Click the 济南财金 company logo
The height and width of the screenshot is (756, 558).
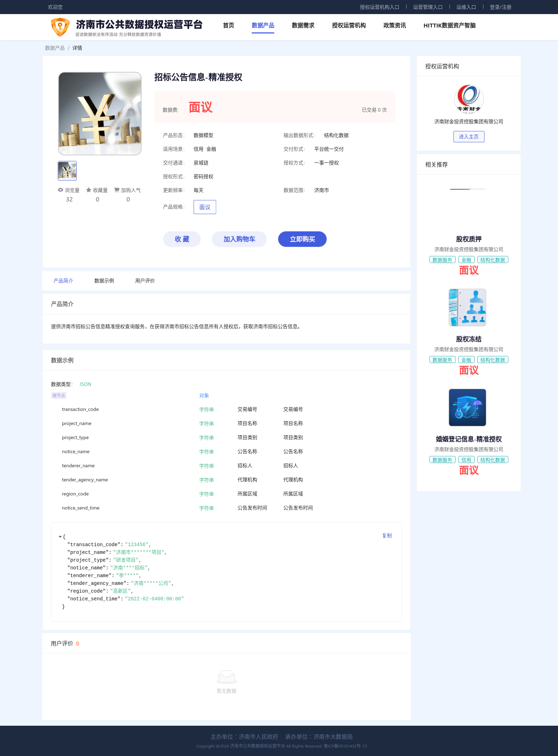coord(469,100)
